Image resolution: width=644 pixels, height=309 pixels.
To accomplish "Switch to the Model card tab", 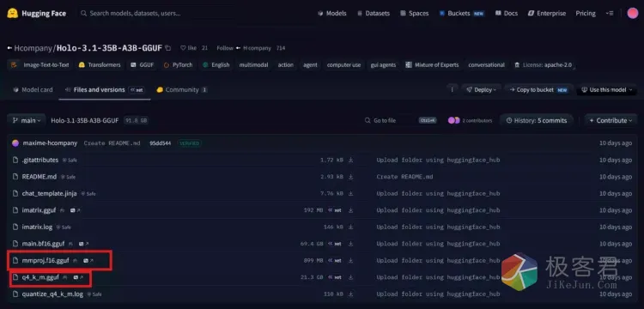I will (33, 89).
